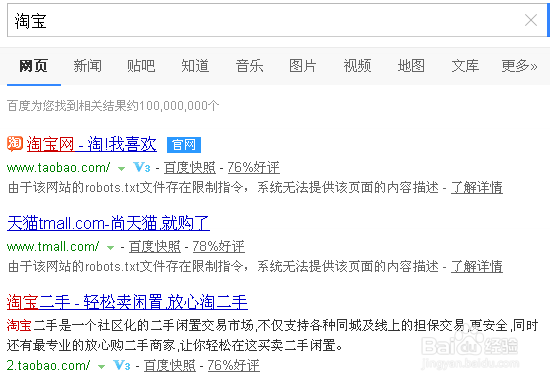The width and height of the screenshot is (550, 382).
Task: Open 百度快照 for 2.taobao.com/
Action: 170,366
